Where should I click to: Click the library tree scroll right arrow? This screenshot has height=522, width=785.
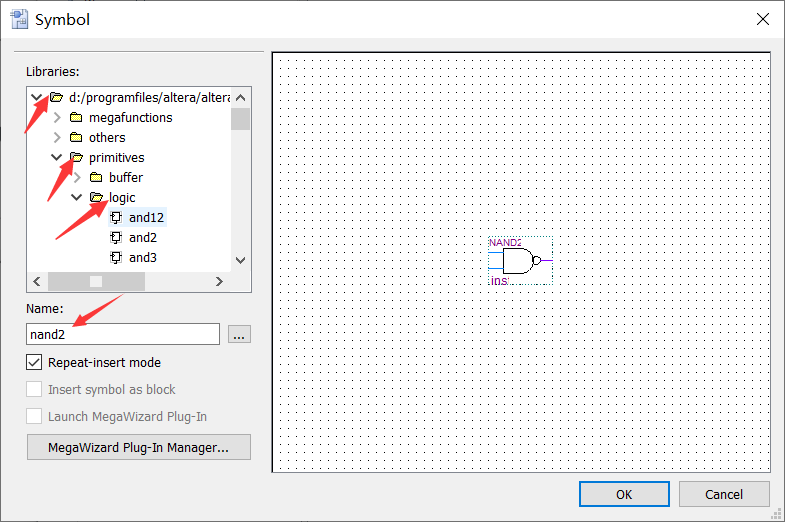coord(219,281)
